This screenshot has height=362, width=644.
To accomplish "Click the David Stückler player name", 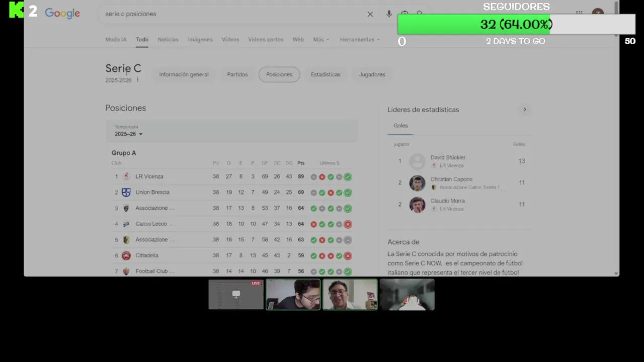I will pyautogui.click(x=448, y=157).
